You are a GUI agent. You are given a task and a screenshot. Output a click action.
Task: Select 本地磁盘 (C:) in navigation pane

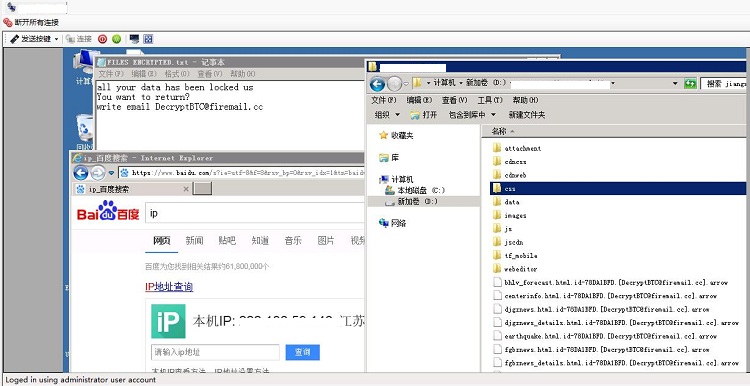pyautogui.click(x=415, y=190)
